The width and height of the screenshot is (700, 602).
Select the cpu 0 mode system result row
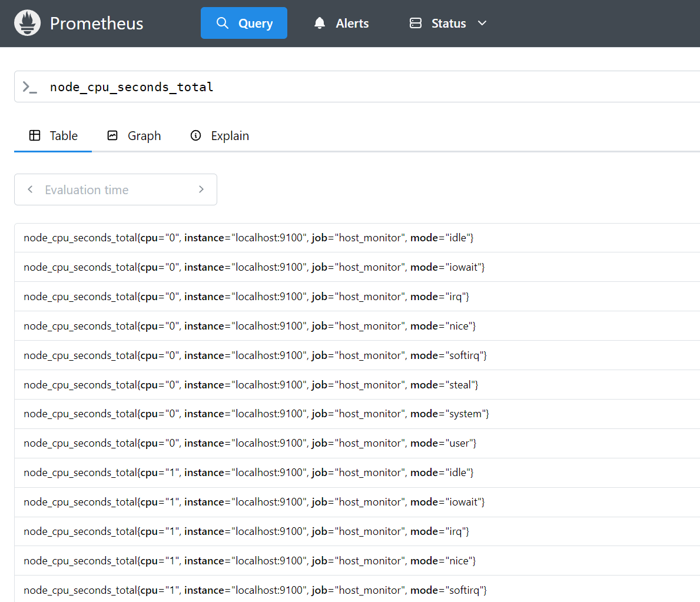coord(256,414)
